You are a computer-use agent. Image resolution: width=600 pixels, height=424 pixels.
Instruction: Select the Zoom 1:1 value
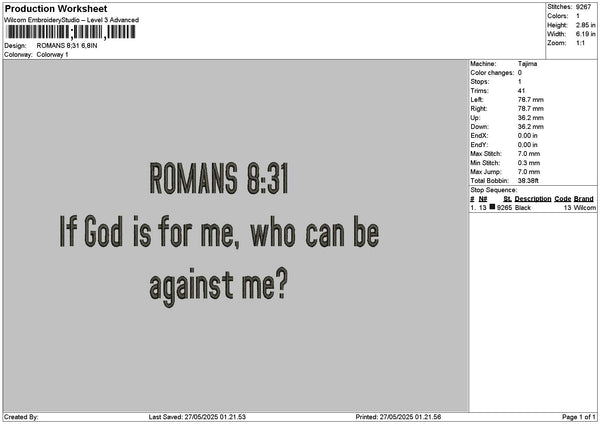pos(580,43)
